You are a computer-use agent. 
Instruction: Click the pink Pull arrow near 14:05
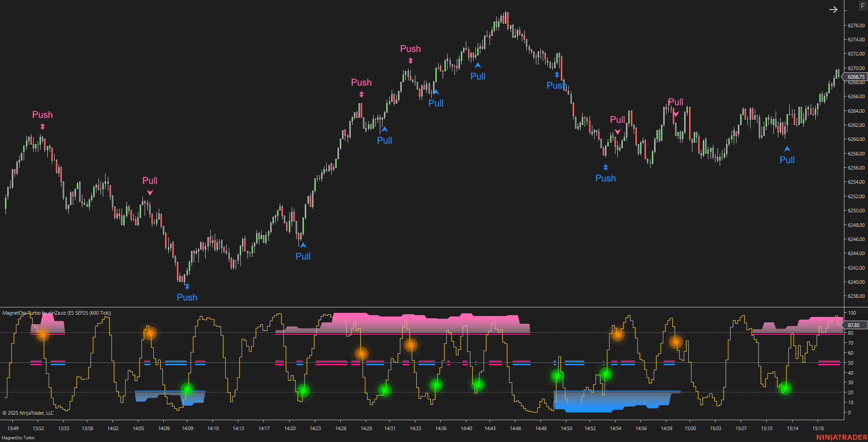[150, 192]
